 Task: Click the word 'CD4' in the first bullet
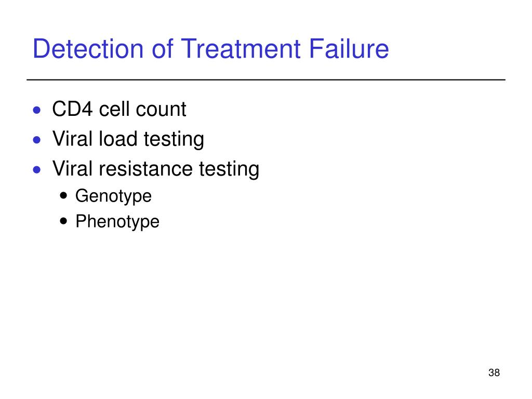(72, 109)
